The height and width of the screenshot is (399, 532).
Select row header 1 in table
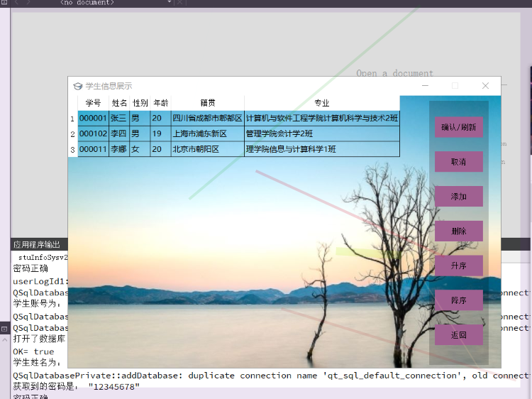pos(72,118)
